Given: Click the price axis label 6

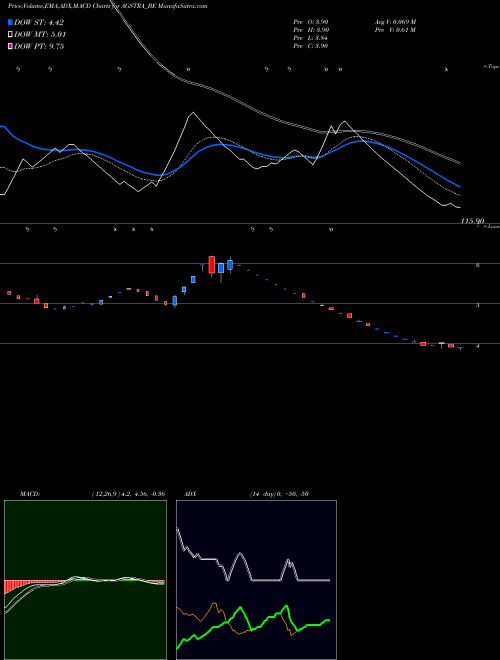Looking at the screenshot, I should pos(478,265).
